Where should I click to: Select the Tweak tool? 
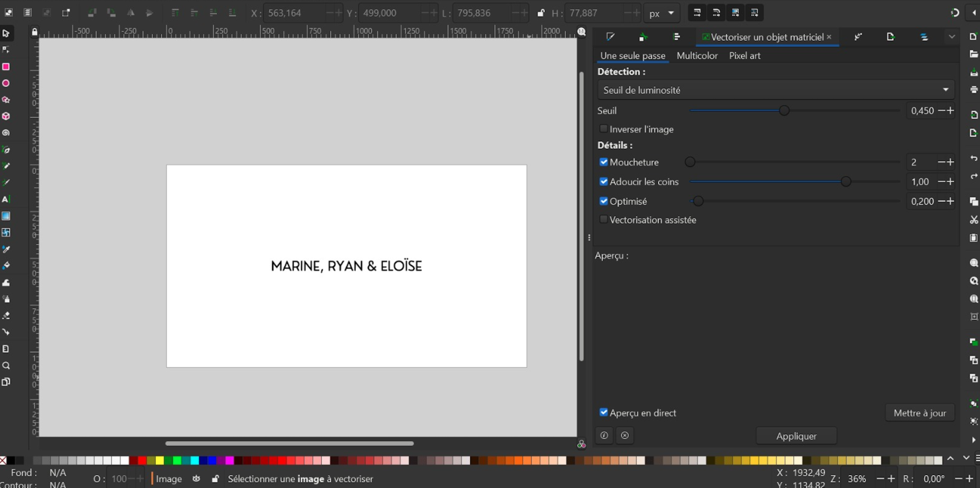[x=6, y=283]
